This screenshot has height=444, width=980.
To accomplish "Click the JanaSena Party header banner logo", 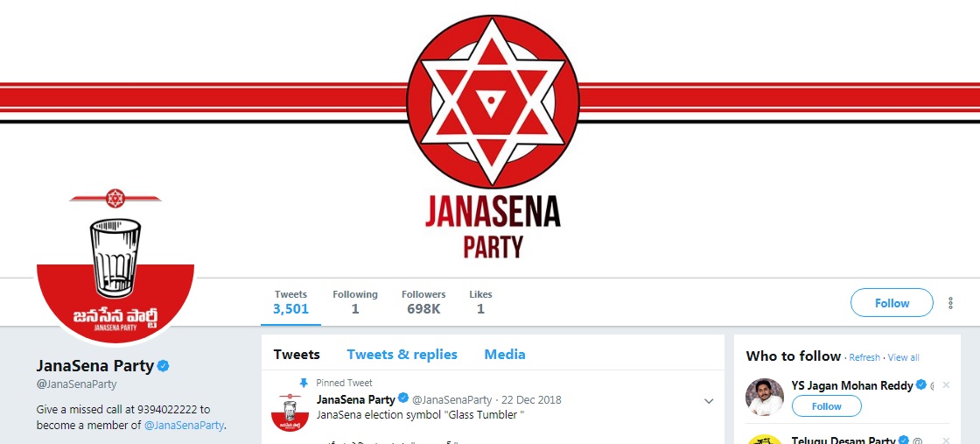I will [x=493, y=137].
